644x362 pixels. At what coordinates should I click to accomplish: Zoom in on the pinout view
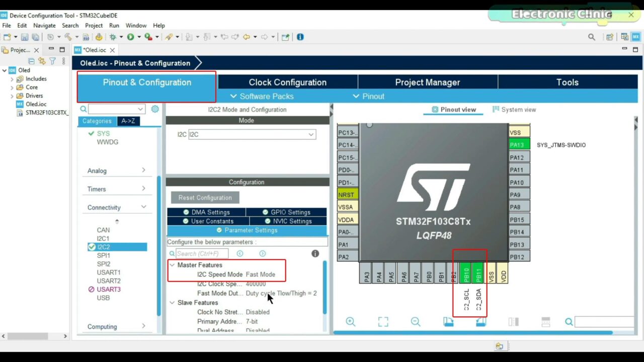[x=351, y=322]
